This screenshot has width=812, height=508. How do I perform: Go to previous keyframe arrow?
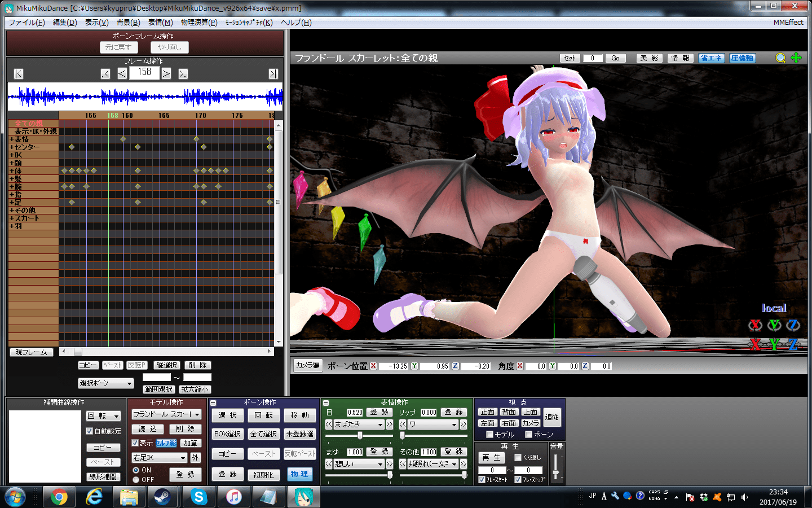click(x=105, y=74)
